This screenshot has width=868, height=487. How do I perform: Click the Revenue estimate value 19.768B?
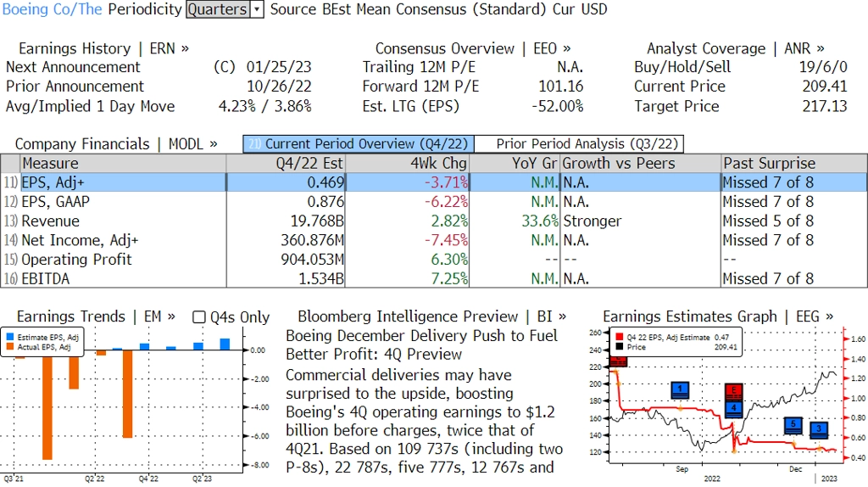(317, 221)
